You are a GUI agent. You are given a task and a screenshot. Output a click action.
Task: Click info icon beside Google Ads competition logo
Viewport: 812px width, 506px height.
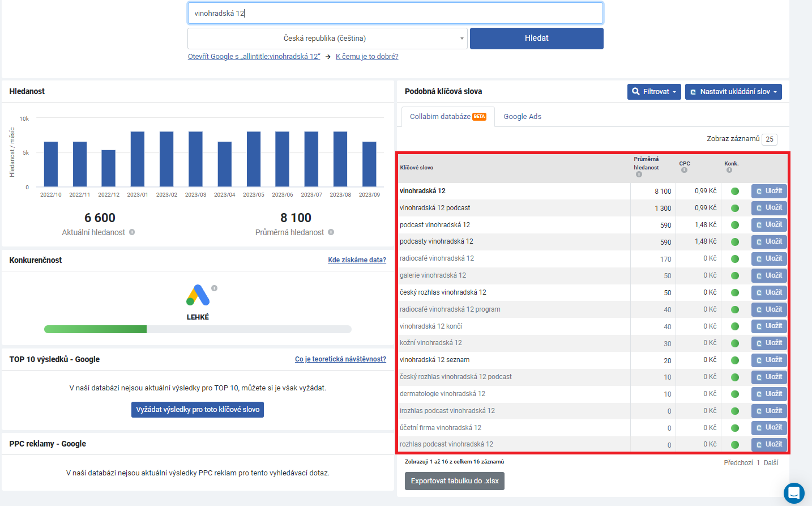coord(215,288)
